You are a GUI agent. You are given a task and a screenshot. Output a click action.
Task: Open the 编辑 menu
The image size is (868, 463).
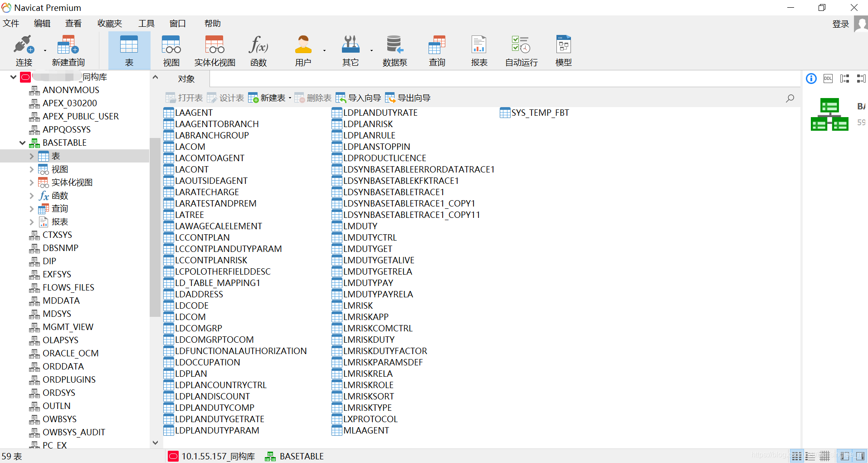click(x=42, y=23)
